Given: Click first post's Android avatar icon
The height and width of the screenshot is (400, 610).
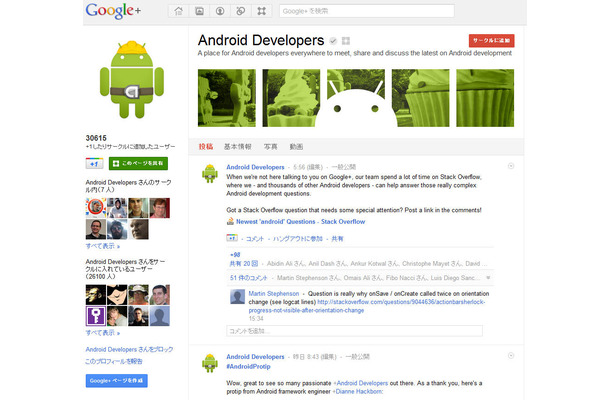Looking at the screenshot, I should tap(210, 174).
